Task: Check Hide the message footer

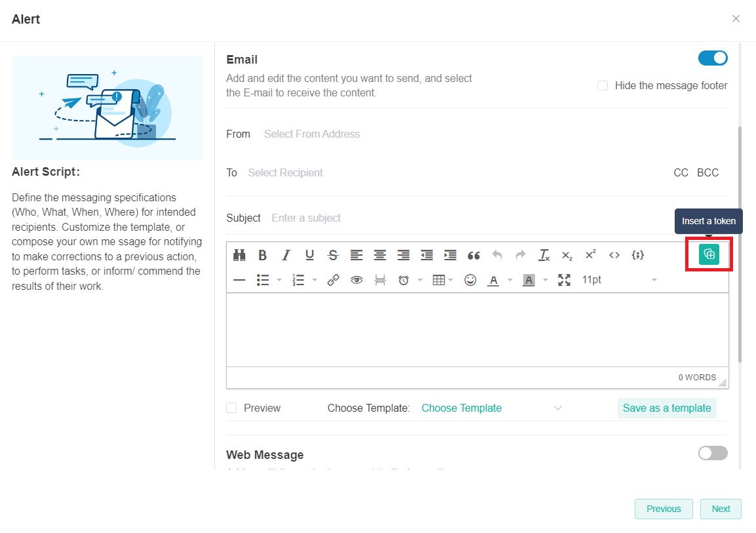Action: tap(603, 86)
